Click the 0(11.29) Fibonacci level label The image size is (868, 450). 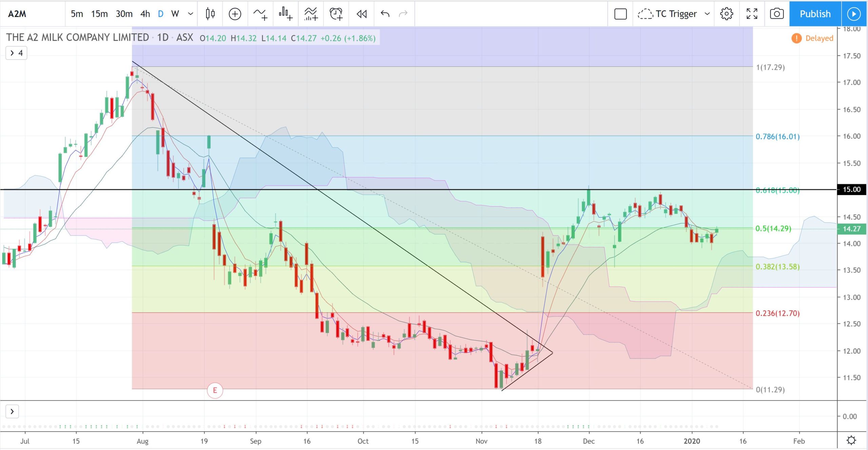[x=770, y=390]
